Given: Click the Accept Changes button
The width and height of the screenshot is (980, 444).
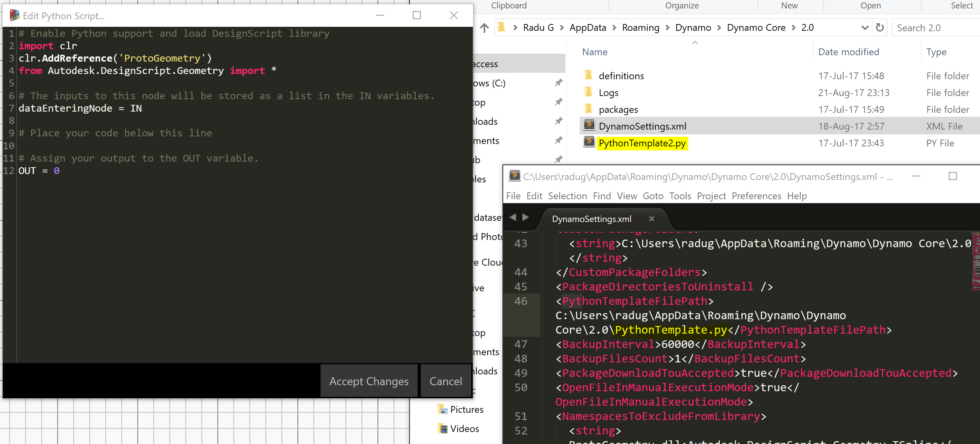Looking at the screenshot, I should pos(369,380).
